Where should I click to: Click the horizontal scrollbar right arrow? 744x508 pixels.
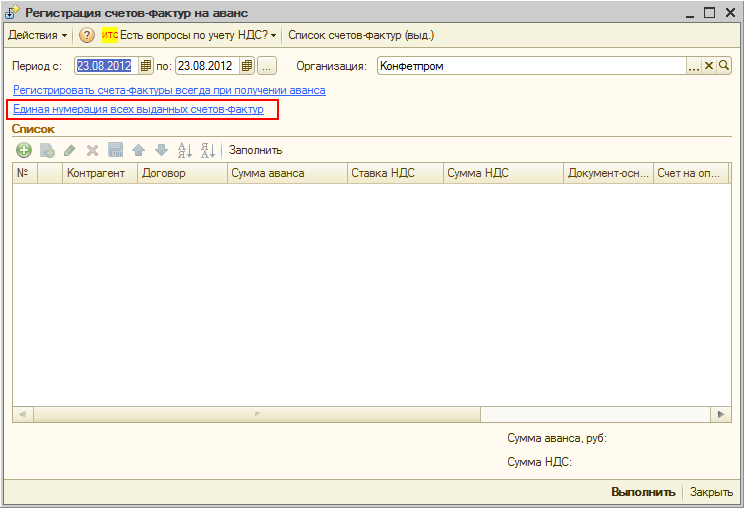(721, 415)
